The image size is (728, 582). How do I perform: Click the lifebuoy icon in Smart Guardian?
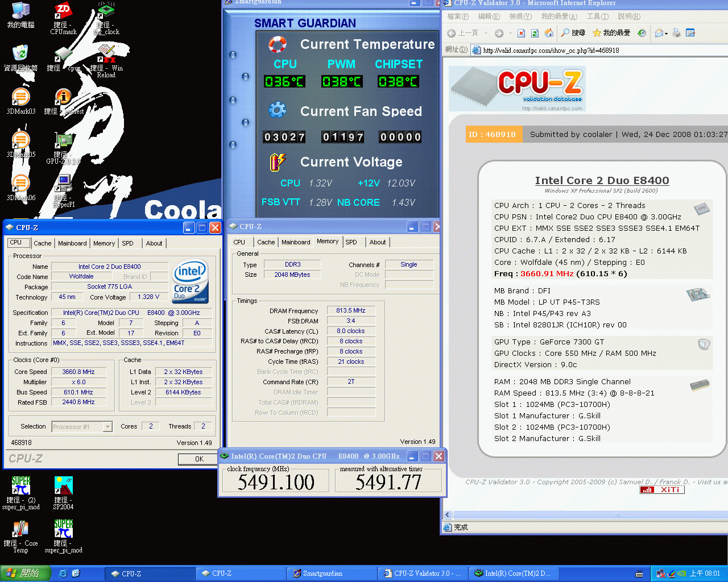pos(278,44)
